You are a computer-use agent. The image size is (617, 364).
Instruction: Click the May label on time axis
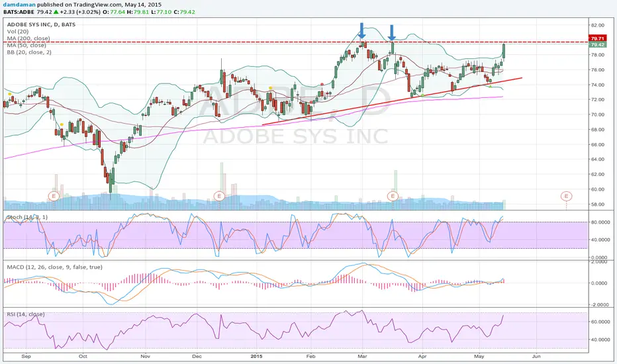pos(479,357)
